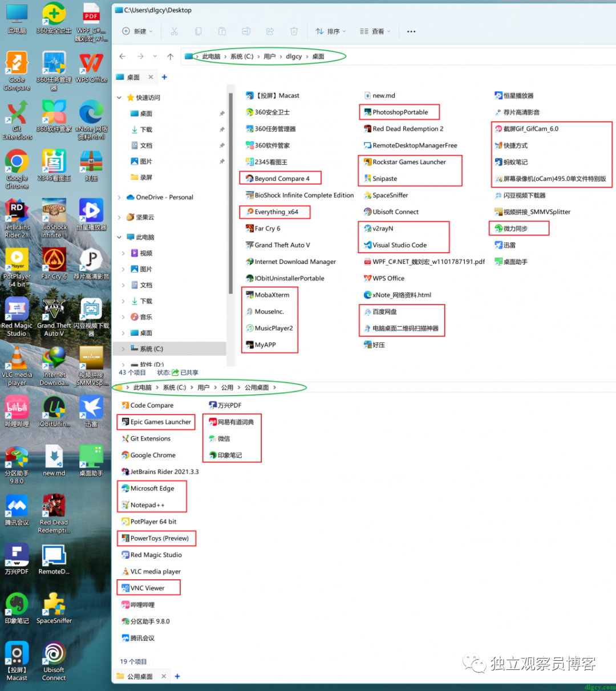Select Snipaste in the file list
The width and height of the screenshot is (616, 691).
[380, 178]
